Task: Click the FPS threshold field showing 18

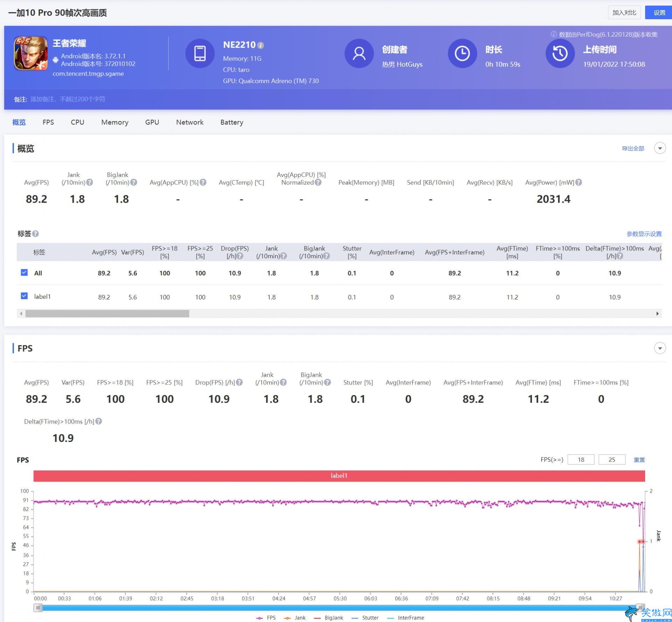Action: 581,460
